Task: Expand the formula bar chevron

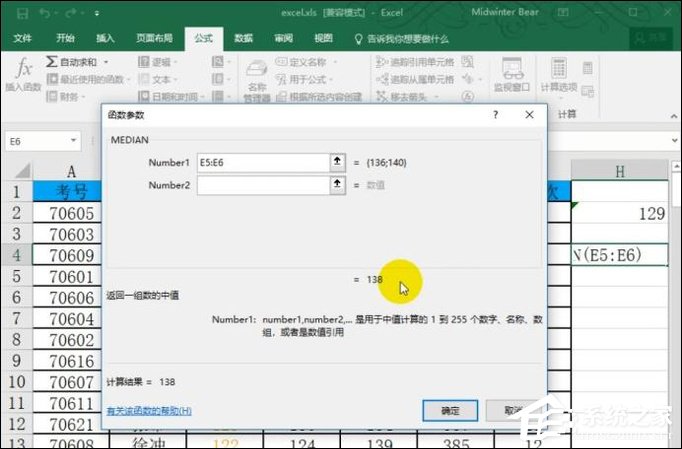Action: pos(674,141)
